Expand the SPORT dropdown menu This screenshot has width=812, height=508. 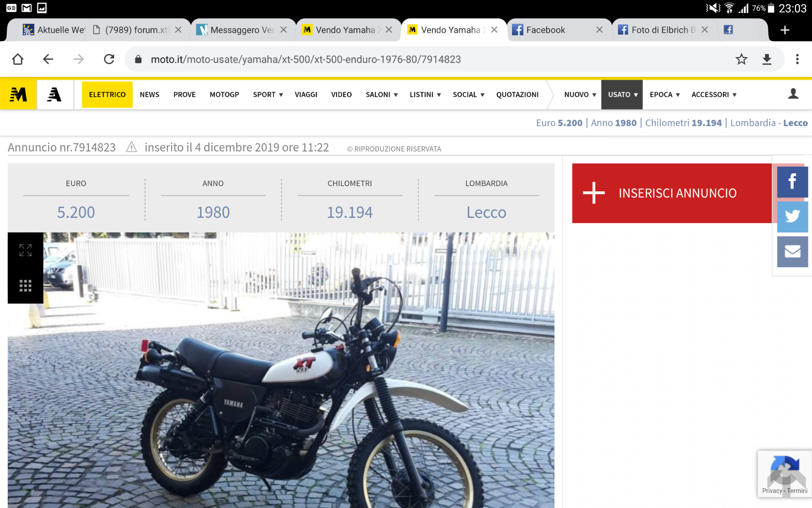click(268, 95)
